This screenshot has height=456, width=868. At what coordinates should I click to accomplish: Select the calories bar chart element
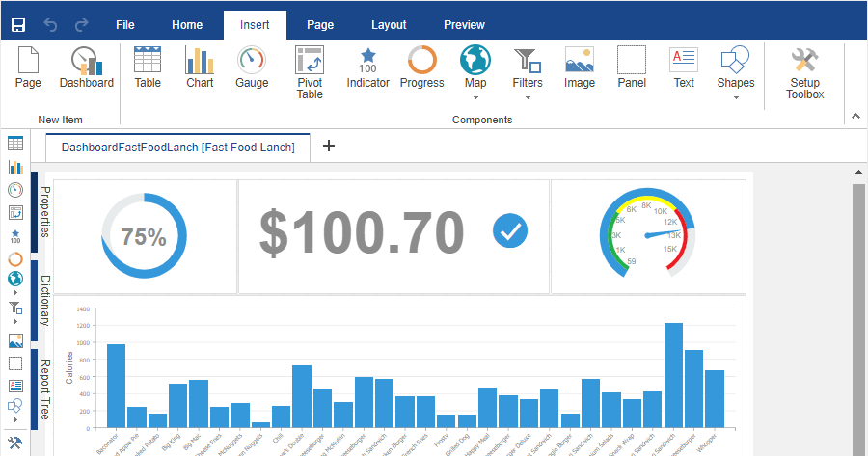pos(399,376)
